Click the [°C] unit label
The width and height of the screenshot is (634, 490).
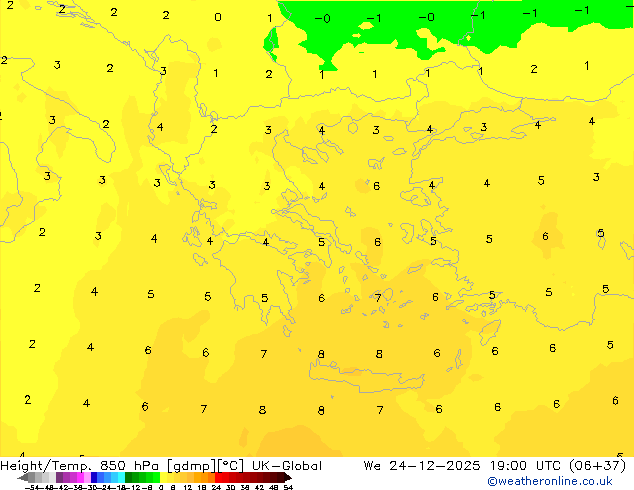pos(231,466)
